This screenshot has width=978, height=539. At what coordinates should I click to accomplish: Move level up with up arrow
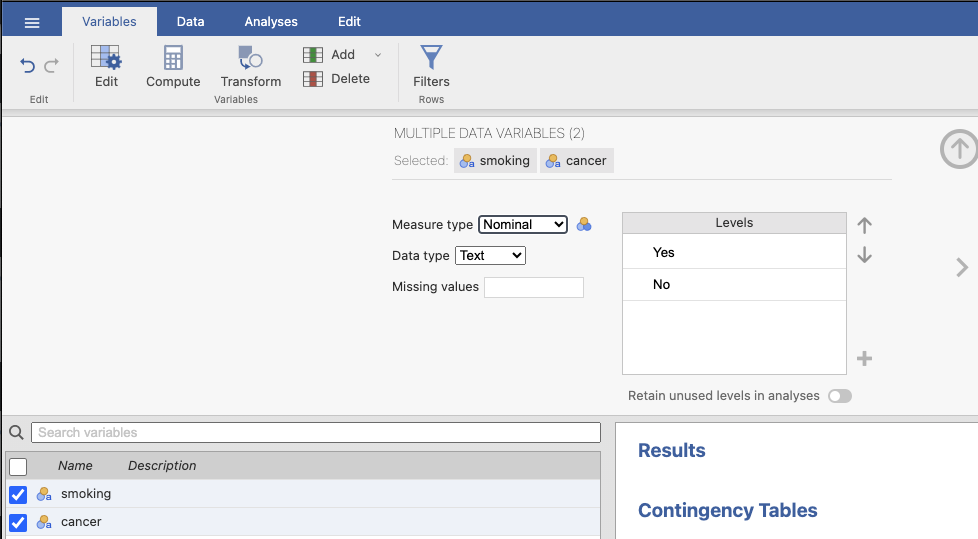[865, 225]
